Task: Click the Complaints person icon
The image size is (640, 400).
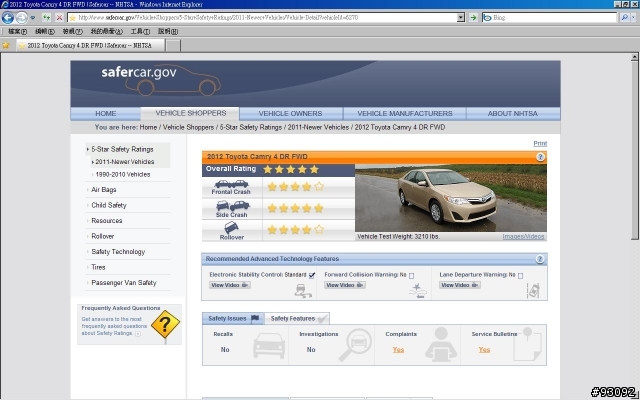Action: pyautogui.click(x=441, y=344)
